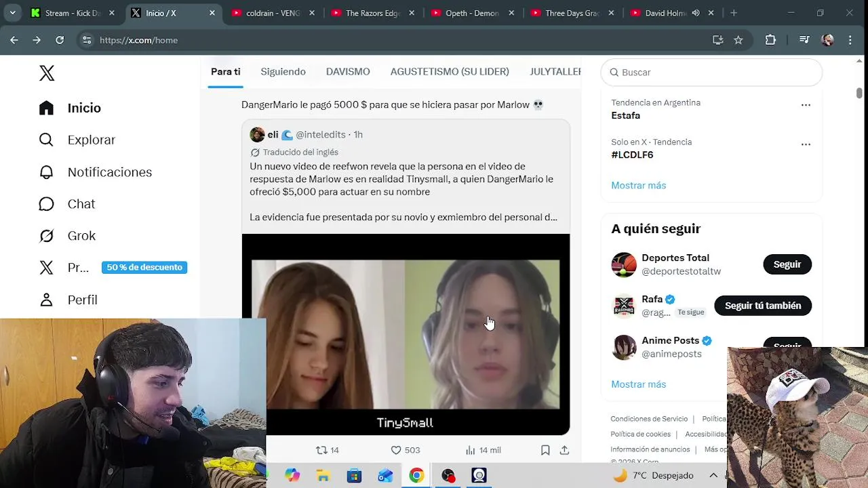This screenshot has width=868, height=488.
Task: Open #LCDLF6 trending topic
Action: coord(632,155)
